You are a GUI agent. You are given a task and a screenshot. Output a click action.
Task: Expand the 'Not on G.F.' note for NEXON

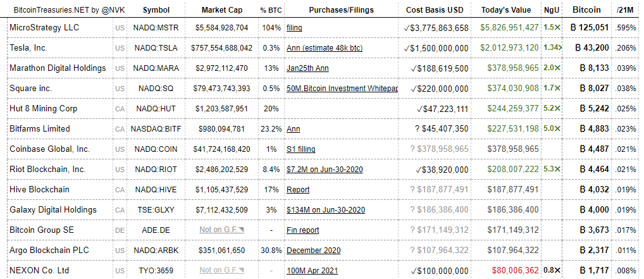221,271
